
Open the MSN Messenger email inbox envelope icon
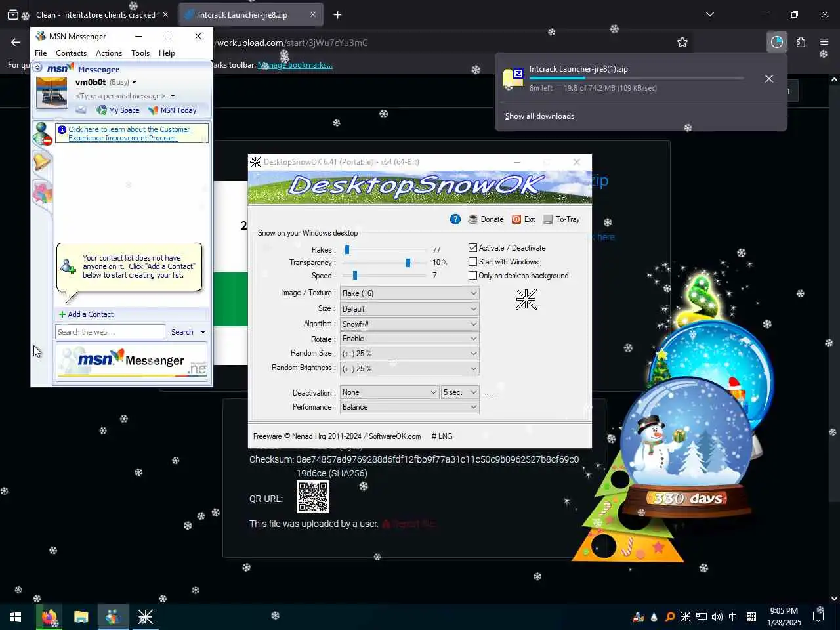[x=81, y=110]
